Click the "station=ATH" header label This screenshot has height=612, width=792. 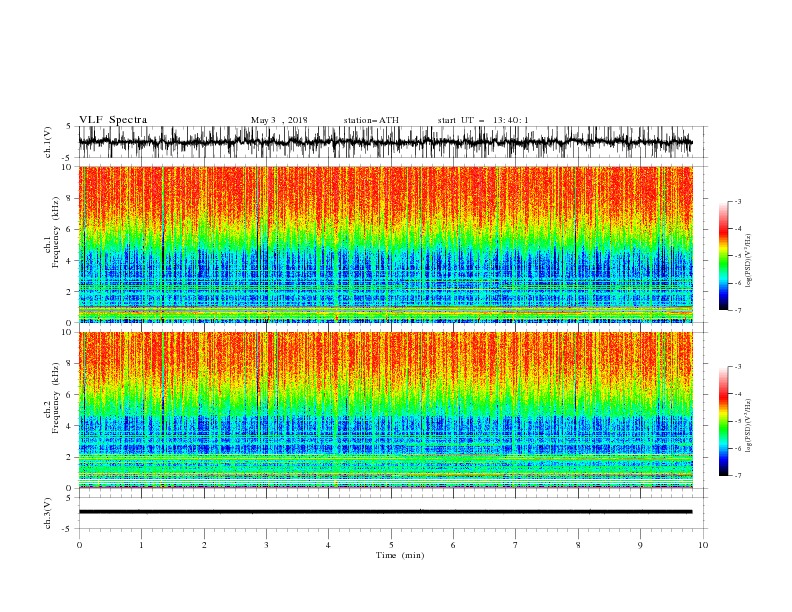(371, 120)
